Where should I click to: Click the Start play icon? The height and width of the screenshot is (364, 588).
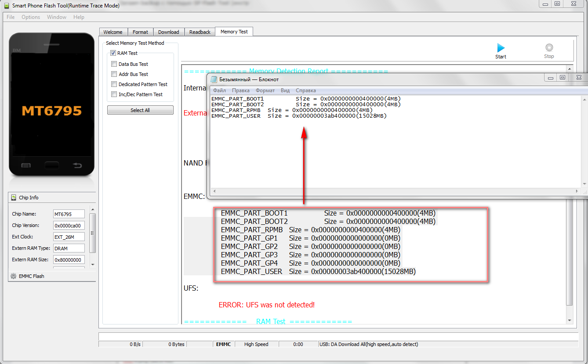point(501,48)
